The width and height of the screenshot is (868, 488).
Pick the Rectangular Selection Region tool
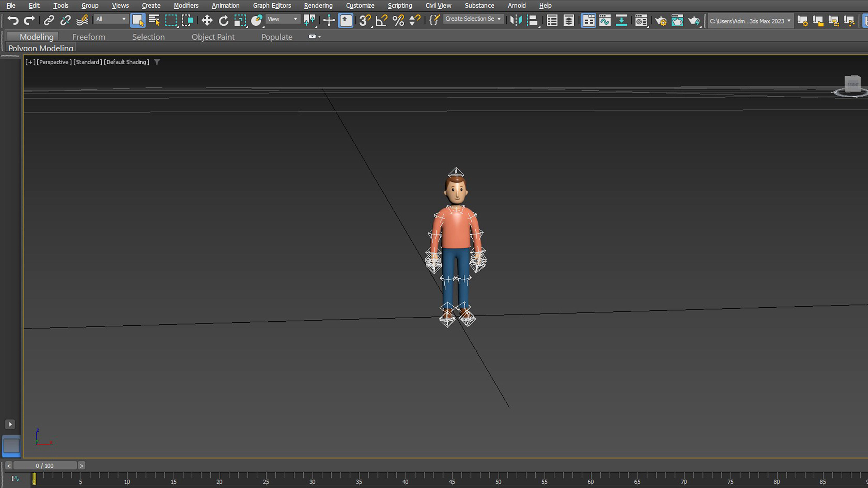pos(171,21)
